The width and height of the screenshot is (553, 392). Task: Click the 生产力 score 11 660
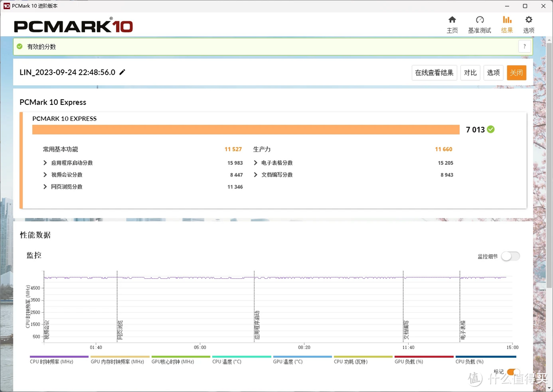pos(443,149)
